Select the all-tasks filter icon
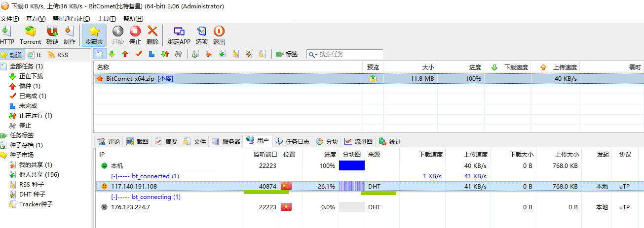Screen dimensions: 644x228 tap(100, 54)
